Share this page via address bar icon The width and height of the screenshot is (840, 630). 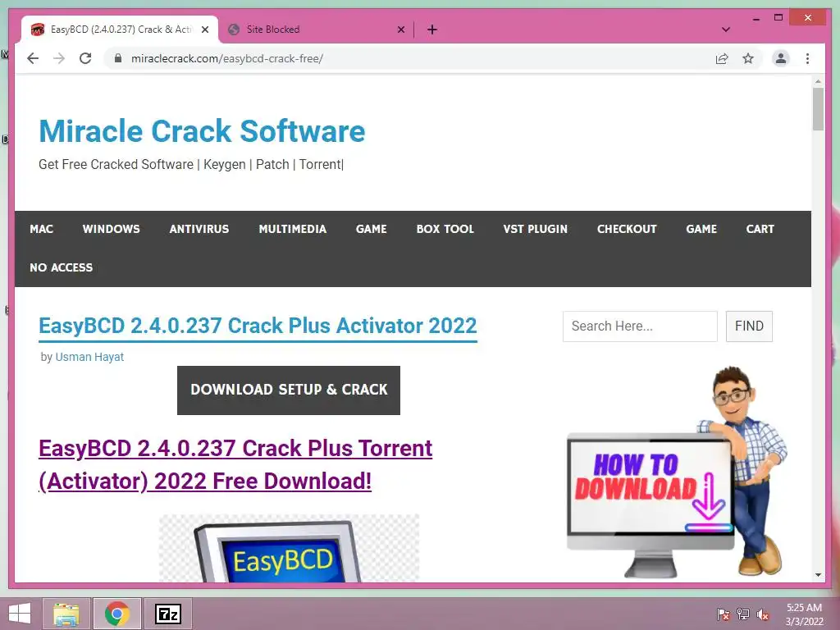pyautogui.click(x=722, y=58)
